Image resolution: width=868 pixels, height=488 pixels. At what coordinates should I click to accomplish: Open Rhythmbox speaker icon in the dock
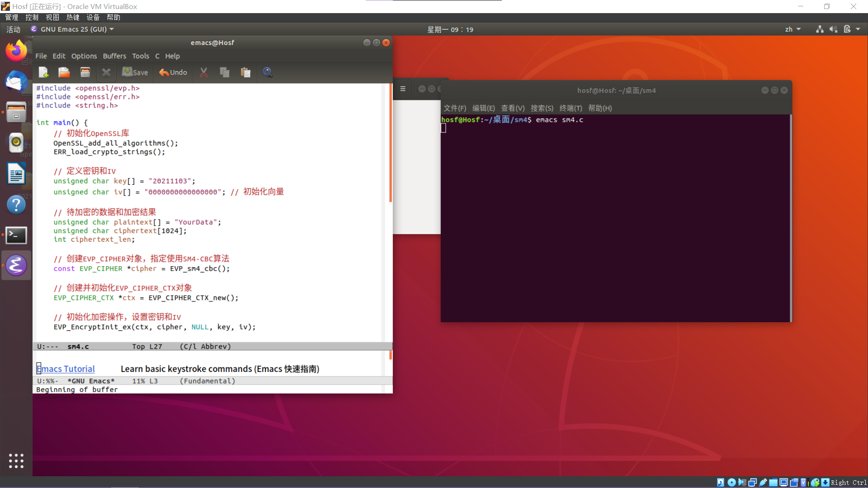pyautogui.click(x=16, y=143)
